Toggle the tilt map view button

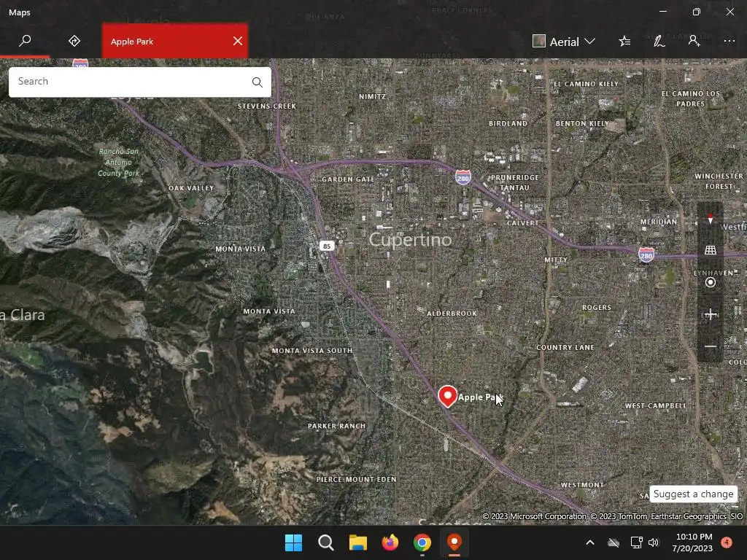tap(711, 250)
